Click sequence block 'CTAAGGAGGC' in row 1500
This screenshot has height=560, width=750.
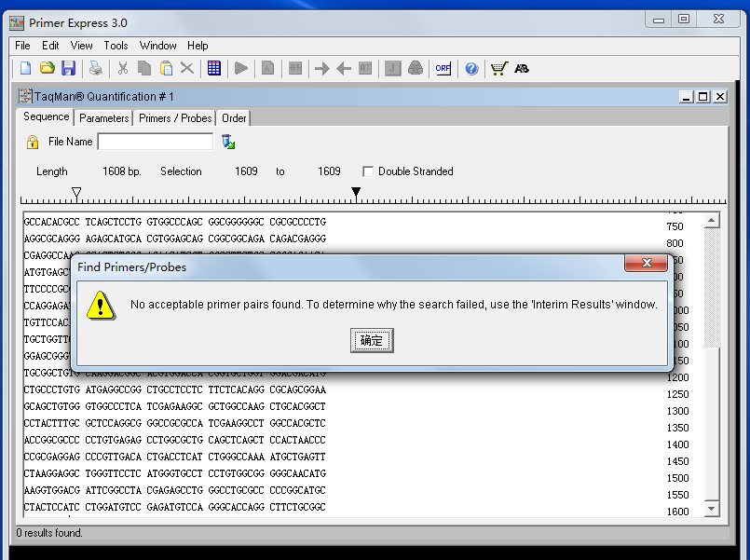(51, 473)
